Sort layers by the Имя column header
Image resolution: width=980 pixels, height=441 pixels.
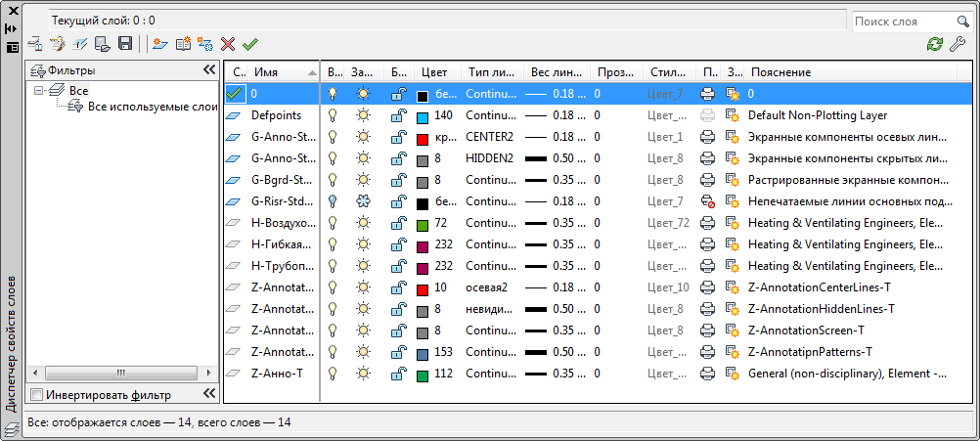pyautogui.click(x=285, y=72)
